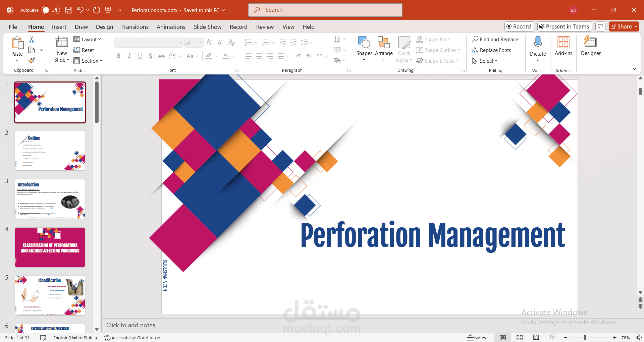The height and width of the screenshot is (342, 644).
Task: Switch to the Transitions tab
Action: [135, 27]
